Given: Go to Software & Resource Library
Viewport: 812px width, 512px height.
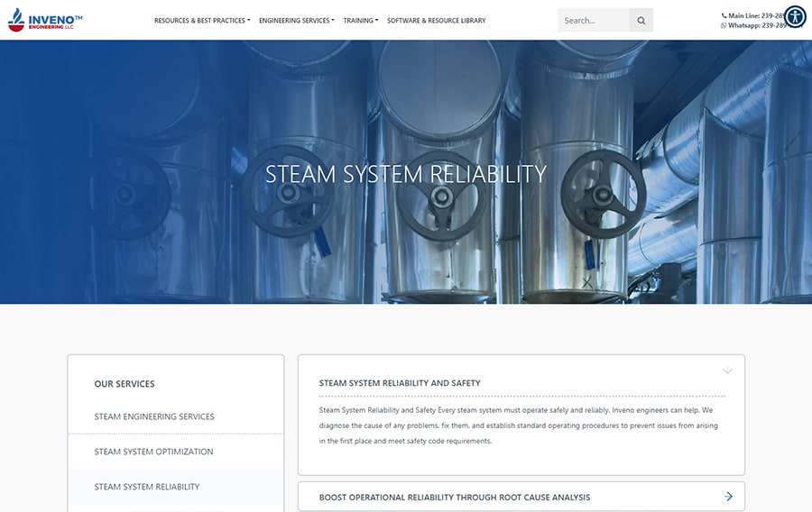Looking at the screenshot, I should click(436, 21).
